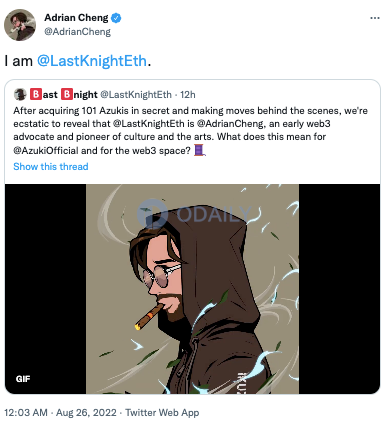
Task: Click the GIF badge on the media
Action: pyautogui.click(x=23, y=379)
